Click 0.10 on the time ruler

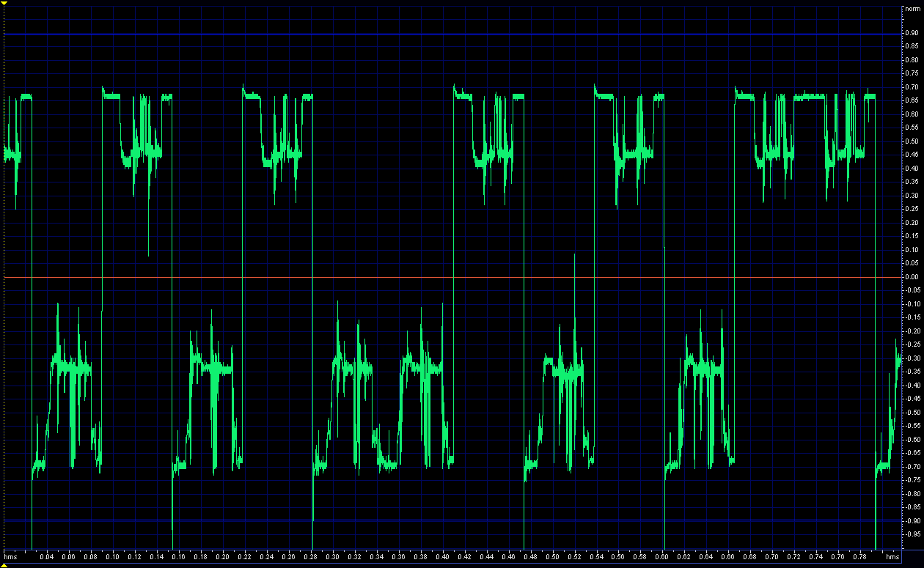[112, 558]
